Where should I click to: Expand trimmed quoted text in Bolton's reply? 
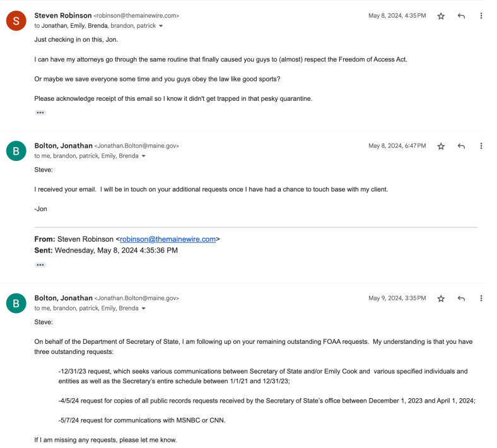(40, 265)
